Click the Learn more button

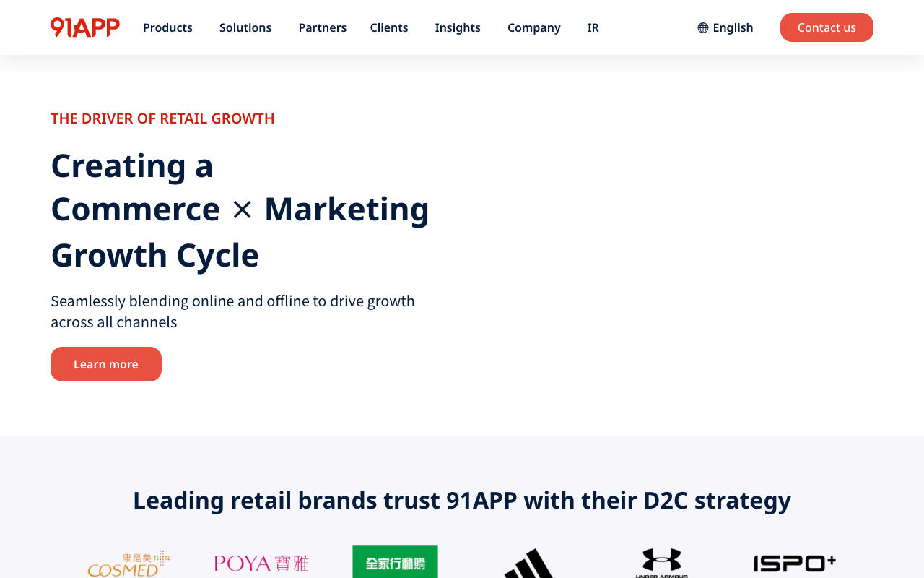coord(106,364)
